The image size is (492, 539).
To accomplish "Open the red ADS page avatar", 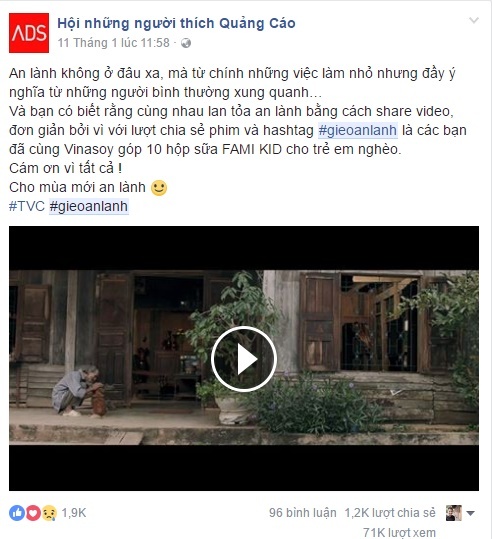I will (29, 33).
